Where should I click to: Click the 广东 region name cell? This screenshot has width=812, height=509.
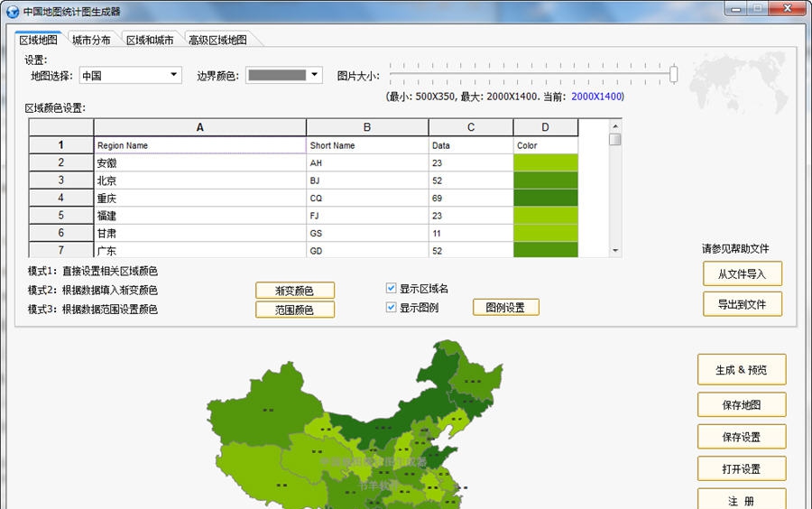coord(200,250)
